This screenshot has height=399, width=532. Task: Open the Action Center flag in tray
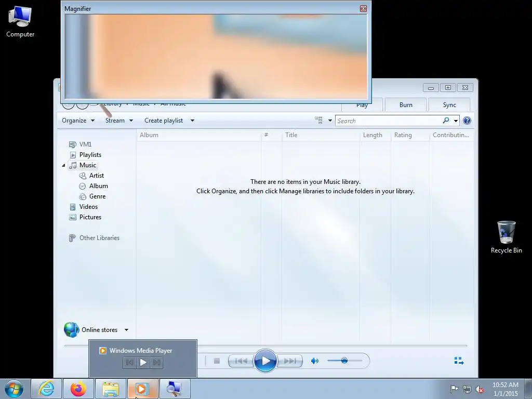pos(454,389)
